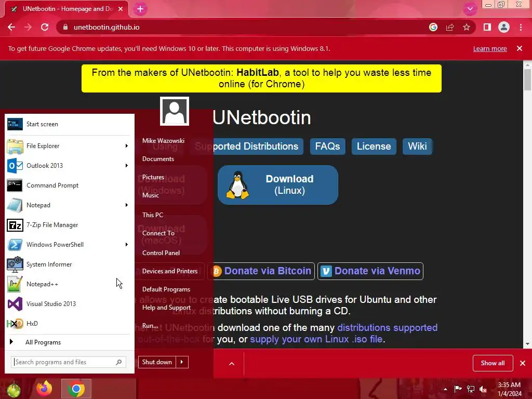Open Control Panel from Start menu

pyautogui.click(x=161, y=253)
